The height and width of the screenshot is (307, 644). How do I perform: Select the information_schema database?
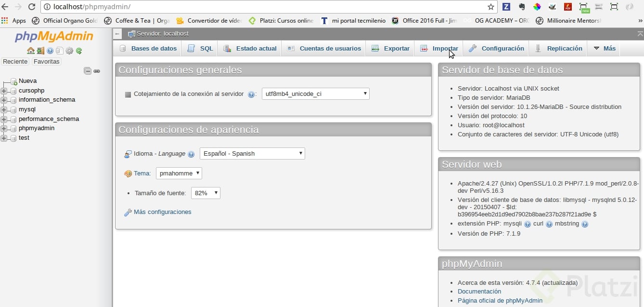click(47, 100)
